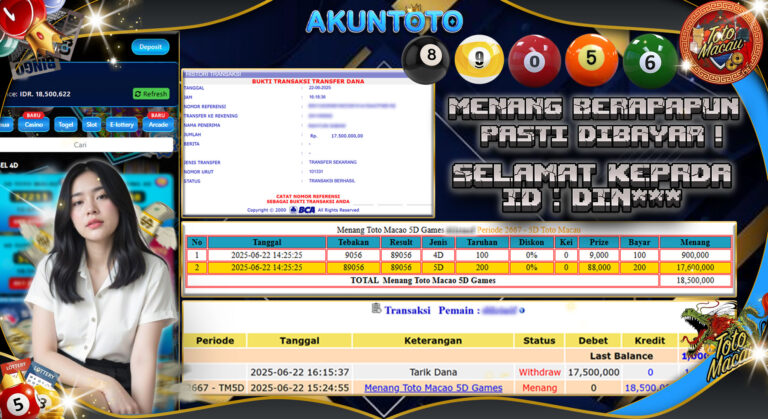
Task: Click the date 2025-06-22 16:15:37
Action: (299, 372)
